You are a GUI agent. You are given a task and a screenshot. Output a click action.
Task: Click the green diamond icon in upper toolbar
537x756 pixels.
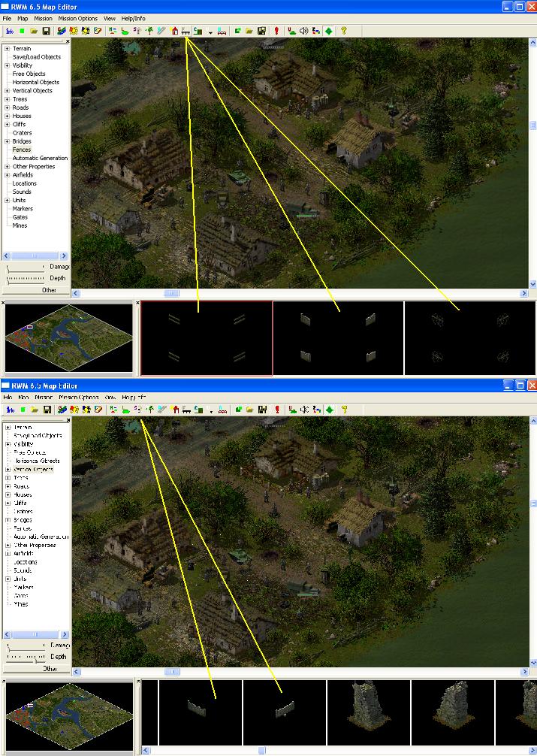point(329,31)
